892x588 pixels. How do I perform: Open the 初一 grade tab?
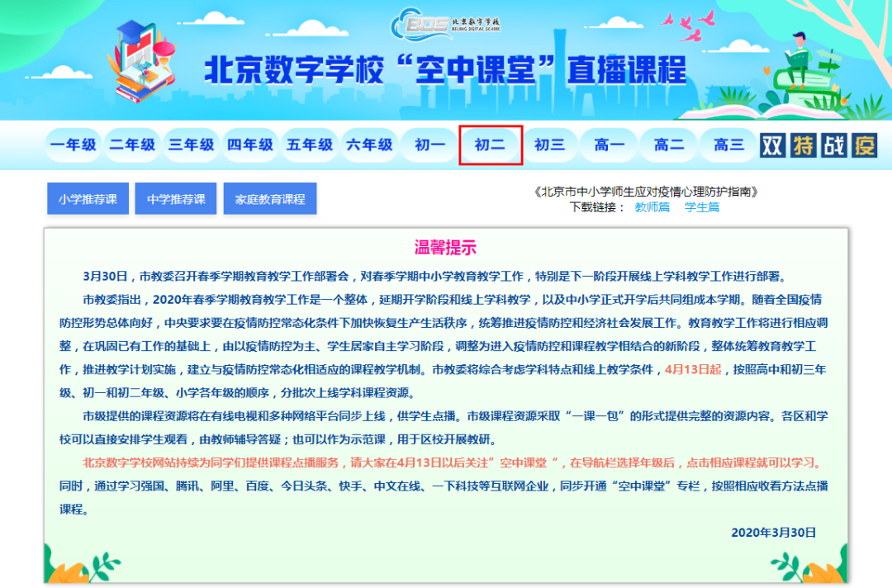tap(429, 145)
